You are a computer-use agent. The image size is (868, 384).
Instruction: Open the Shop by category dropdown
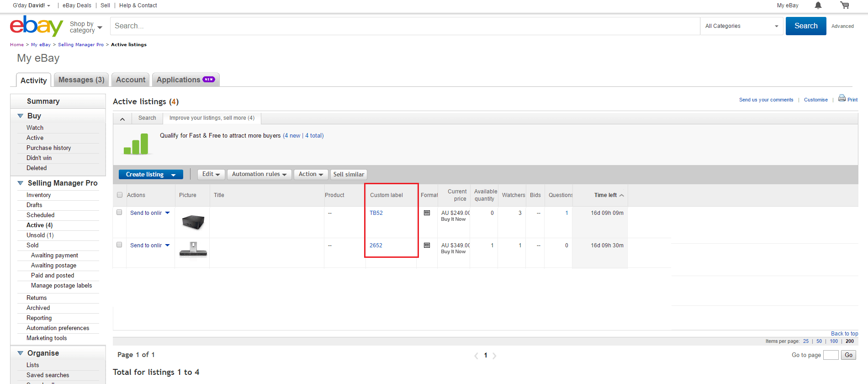point(86,27)
